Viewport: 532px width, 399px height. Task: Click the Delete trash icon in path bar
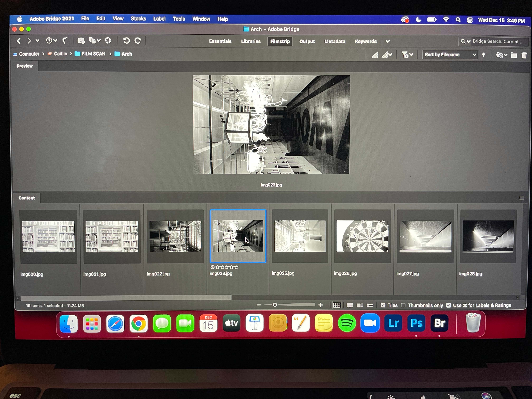(524, 55)
